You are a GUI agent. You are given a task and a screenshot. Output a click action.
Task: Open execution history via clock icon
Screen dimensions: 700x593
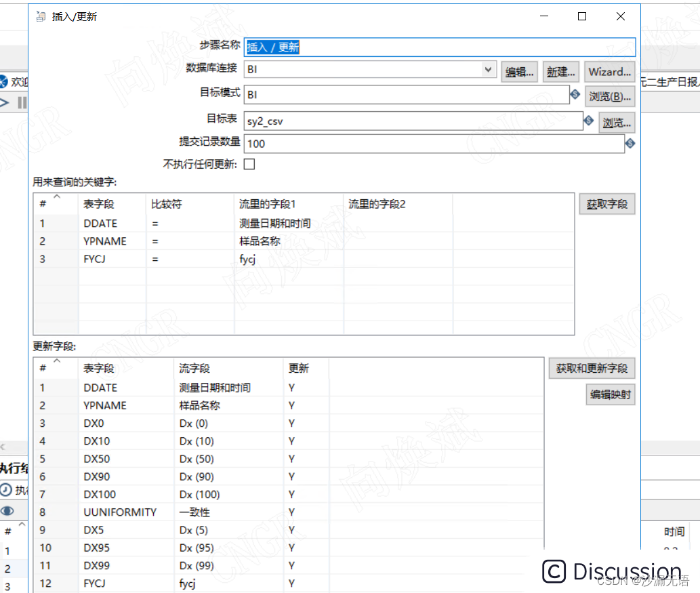click(x=7, y=491)
